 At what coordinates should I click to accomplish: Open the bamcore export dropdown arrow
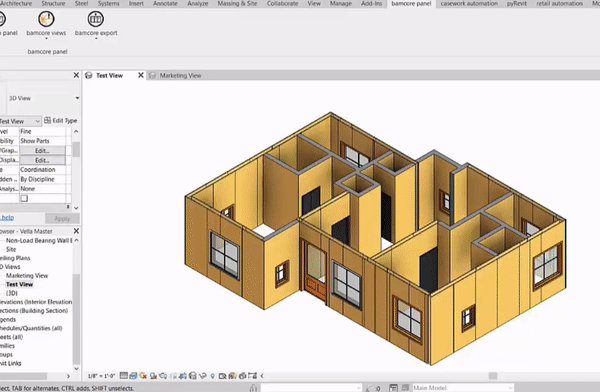pos(96,39)
